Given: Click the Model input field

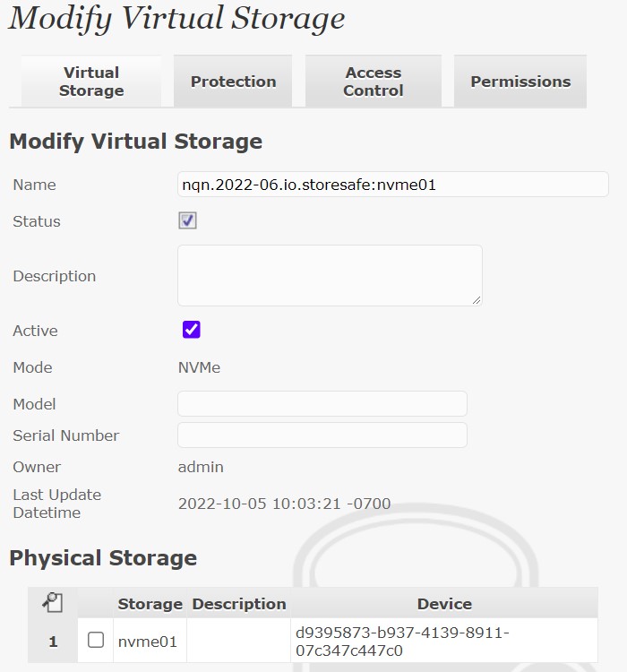Looking at the screenshot, I should tap(322, 404).
